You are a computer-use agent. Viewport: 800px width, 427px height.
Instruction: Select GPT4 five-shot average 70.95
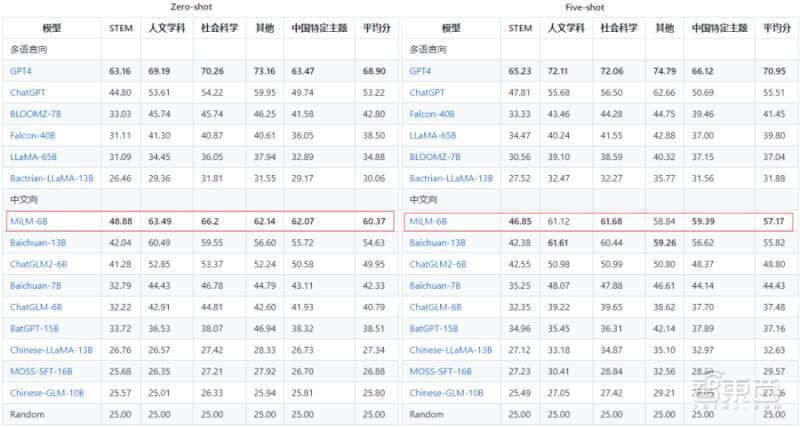(x=774, y=71)
